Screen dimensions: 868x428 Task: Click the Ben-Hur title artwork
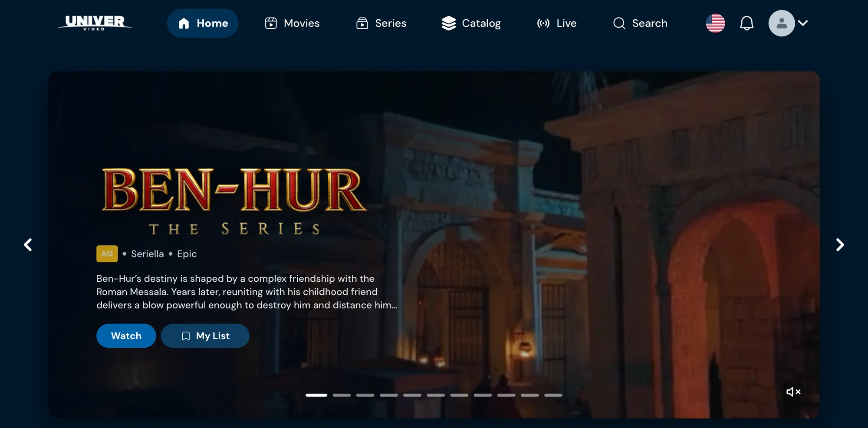click(234, 202)
